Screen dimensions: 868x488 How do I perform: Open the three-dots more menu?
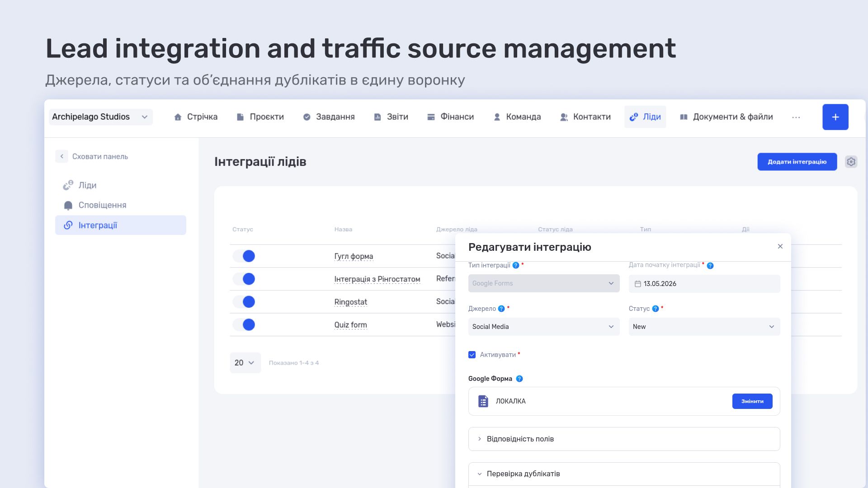click(796, 117)
